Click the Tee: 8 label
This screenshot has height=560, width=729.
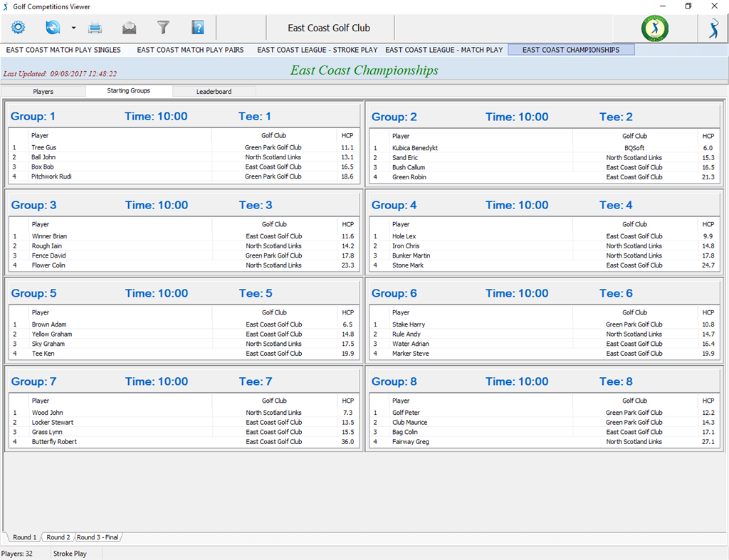[x=616, y=381]
